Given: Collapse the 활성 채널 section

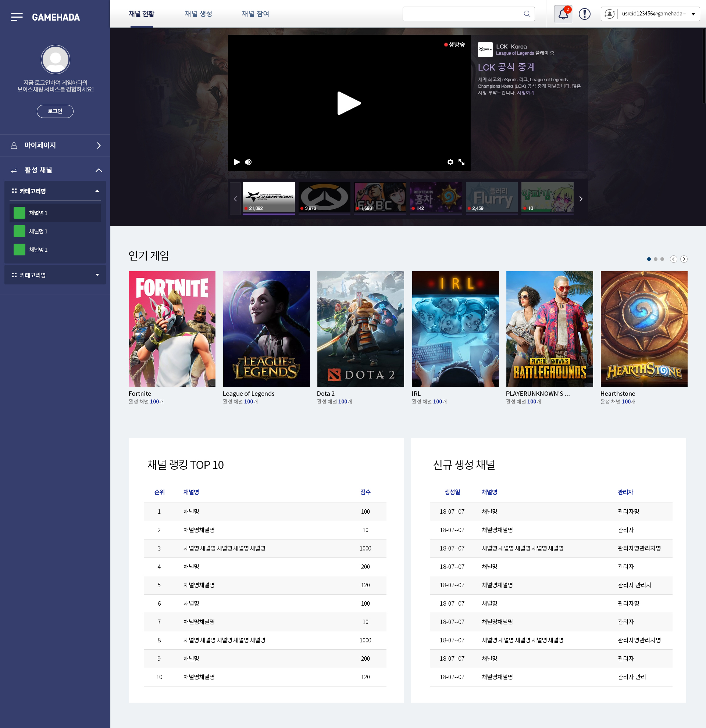Looking at the screenshot, I should [99, 170].
